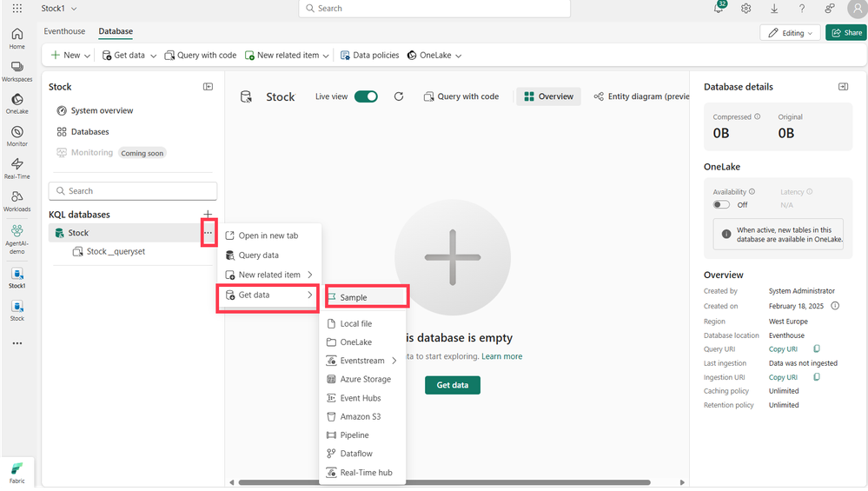
Task: Click the large plus placeholder graphic
Action: (x=453, y=257)
